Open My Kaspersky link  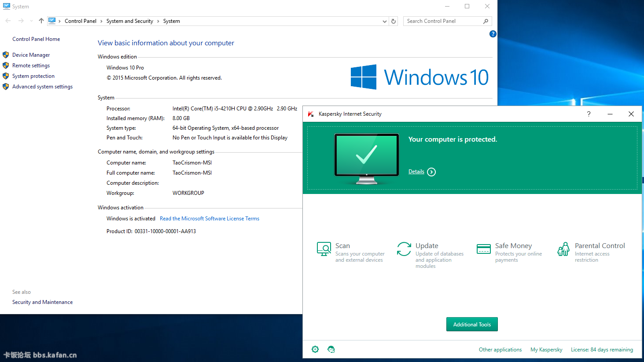pyautogui.click(x=546, y=350)
